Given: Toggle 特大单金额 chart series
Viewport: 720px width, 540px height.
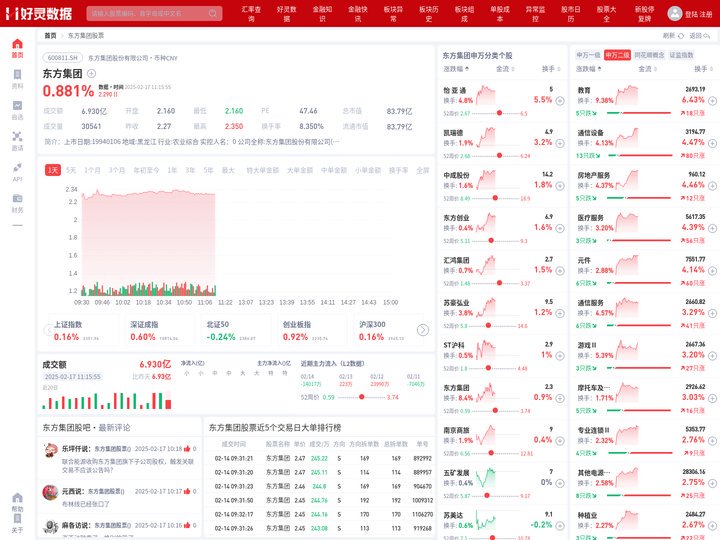Looking at the screenshot, I should pyautogui.click(x=262, y=170).
